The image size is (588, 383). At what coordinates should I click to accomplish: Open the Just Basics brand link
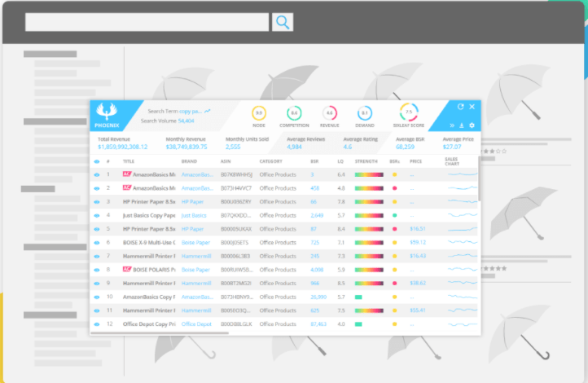(x=194, y=215)
